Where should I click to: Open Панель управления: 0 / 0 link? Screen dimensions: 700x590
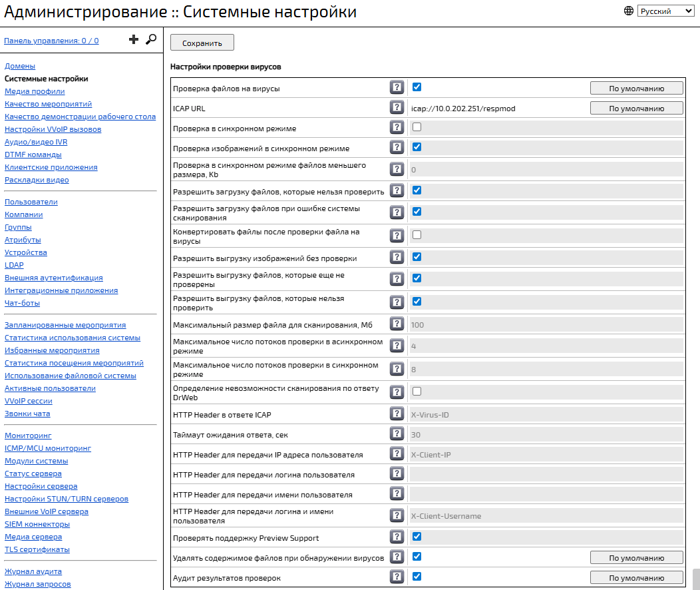(51, 41)
